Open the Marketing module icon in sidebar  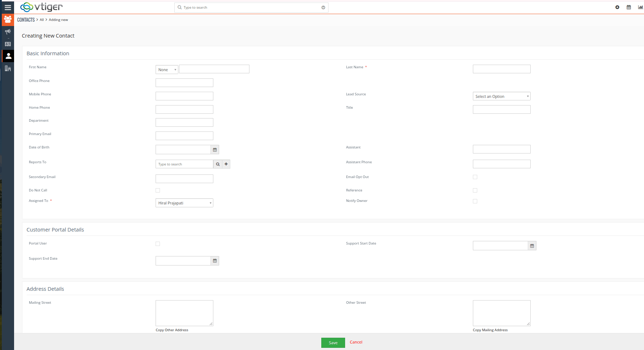pos(8,20)
